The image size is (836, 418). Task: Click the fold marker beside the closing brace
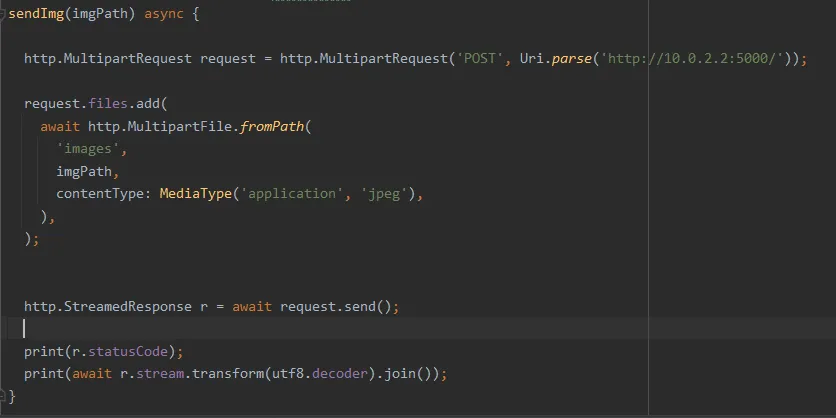(2, 396)
